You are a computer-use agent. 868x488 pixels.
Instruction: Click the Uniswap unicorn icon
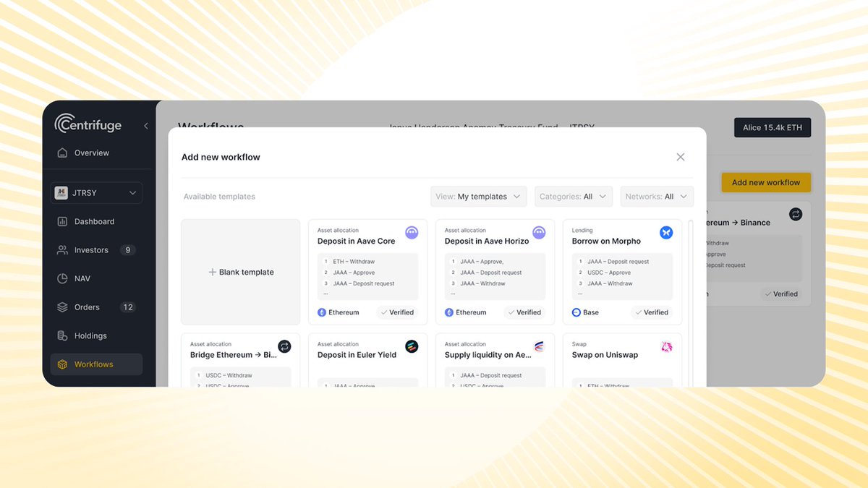[x=666, y=347]
